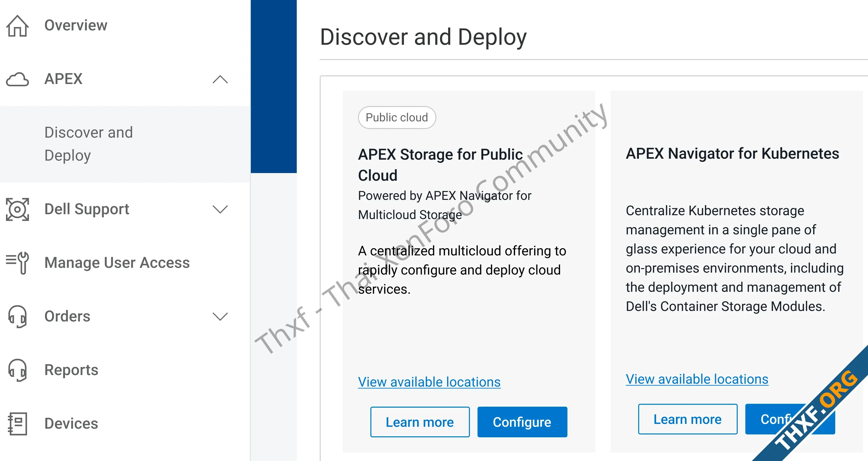Screen dimensions: 868x461
Task: Click the Devices notebook icon
Action: pos(17,424)
